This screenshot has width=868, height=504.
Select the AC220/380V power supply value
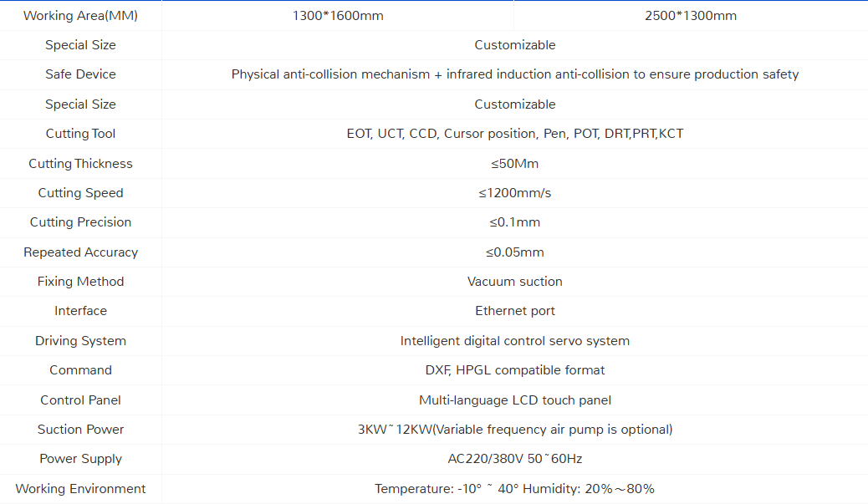[514, 459]
